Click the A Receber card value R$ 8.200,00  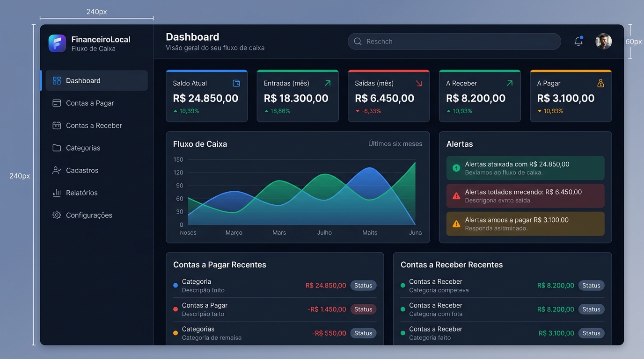tap(476, 98)
